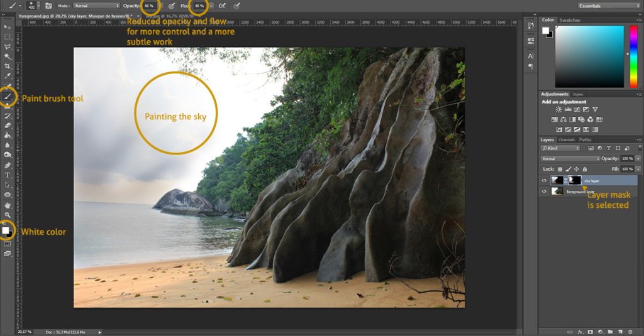644x336 pixels.
Task: Select the Brush tool in the toolbox
Action: [8, 97]
